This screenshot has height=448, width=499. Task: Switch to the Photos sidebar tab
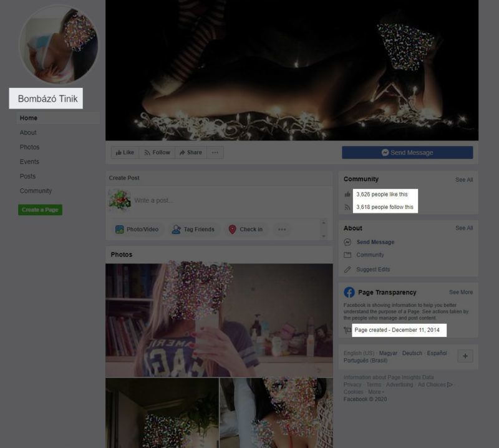click(29, 147)
